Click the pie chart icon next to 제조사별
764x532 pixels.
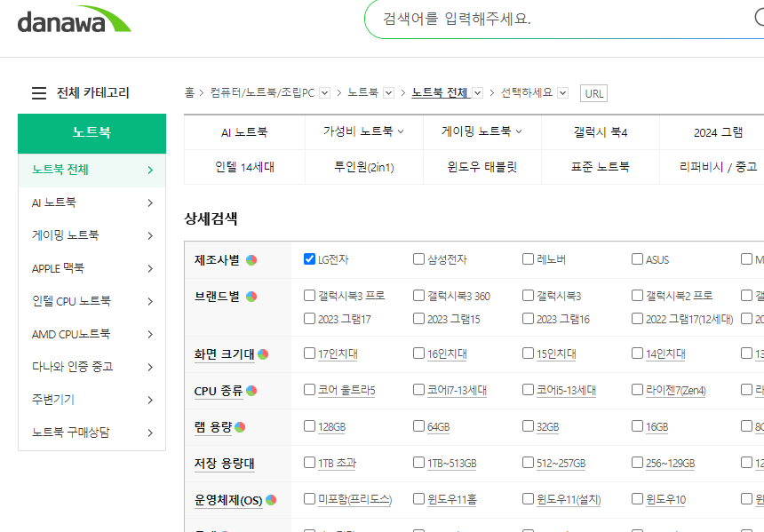click(x=251, y=260)
